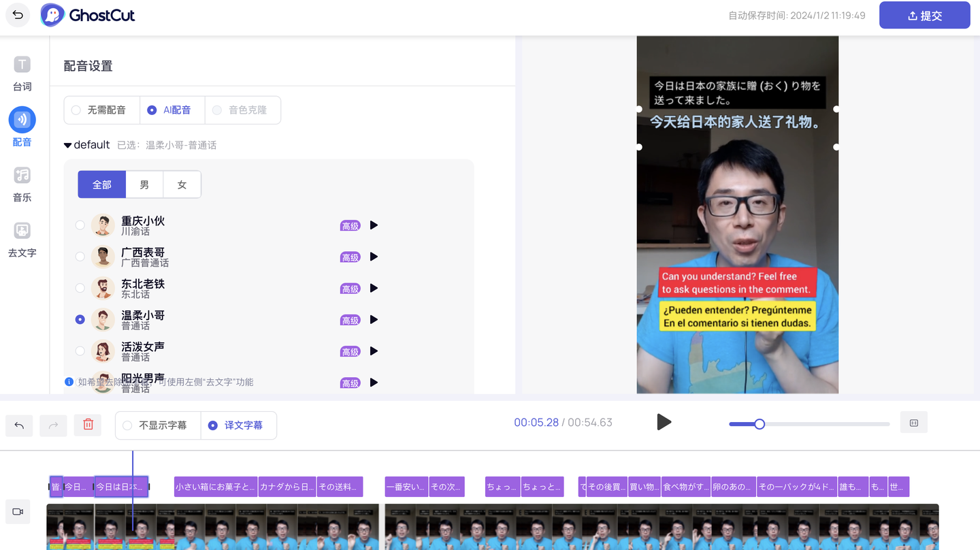Select the 东北老铁 voice radio button
980x550 pixels.
coord(80,288)
